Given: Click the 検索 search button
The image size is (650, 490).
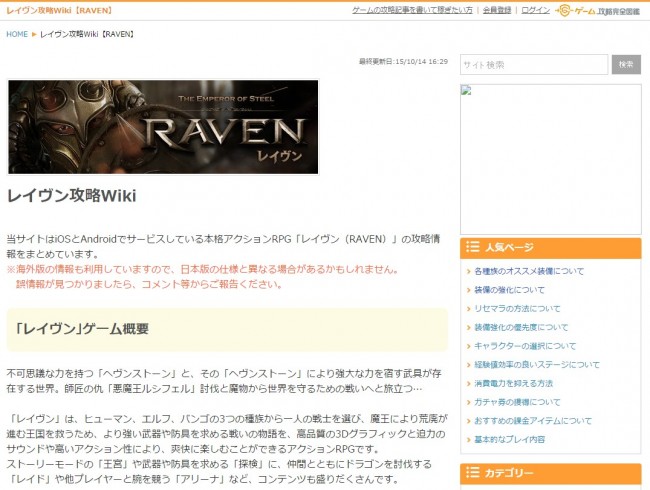Looking at the screenshot, I should (626, 65).
